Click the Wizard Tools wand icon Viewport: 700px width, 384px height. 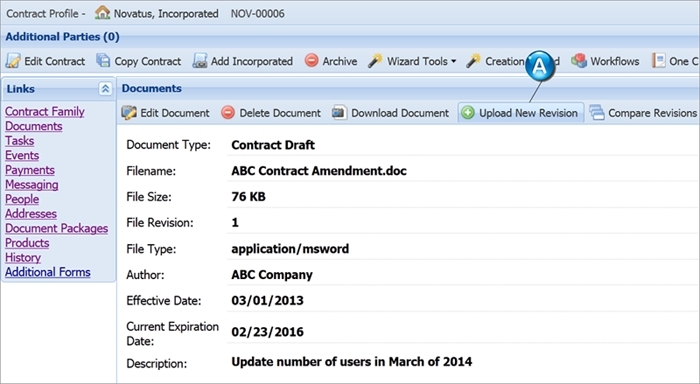pos(375,61)
